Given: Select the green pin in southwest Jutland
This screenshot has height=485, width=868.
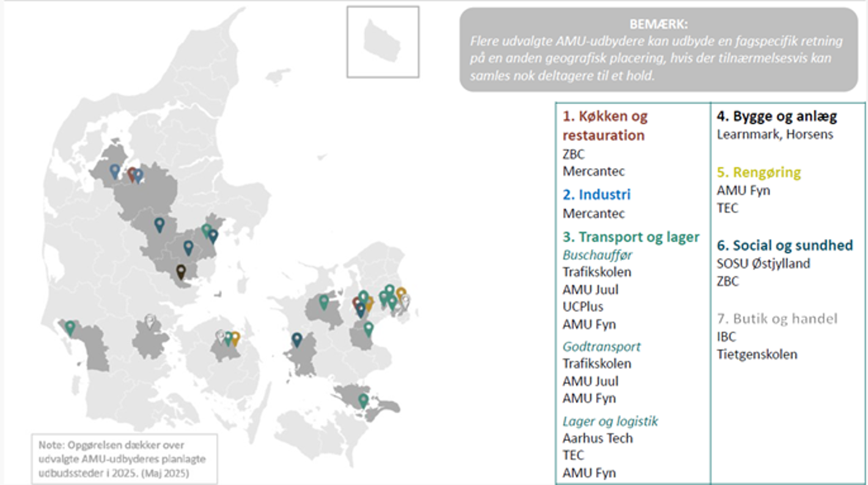Looking at the screenshot, I should pos(70,327).
